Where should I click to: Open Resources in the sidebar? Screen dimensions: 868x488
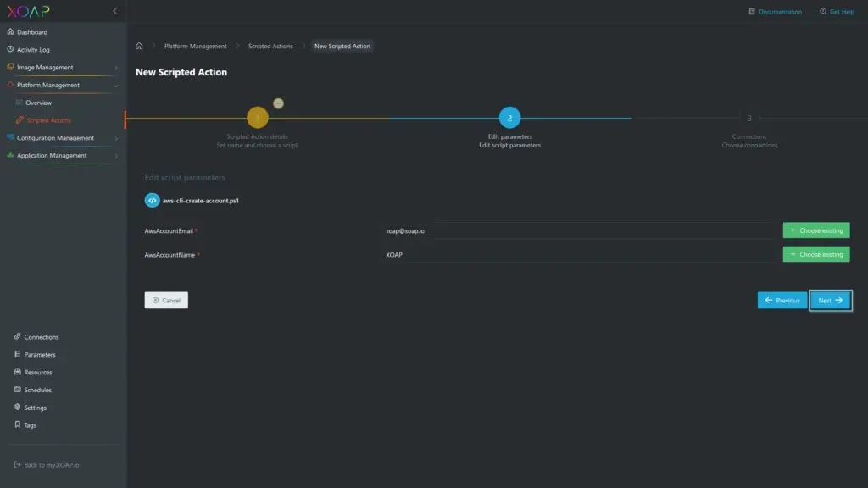(38, 373)
